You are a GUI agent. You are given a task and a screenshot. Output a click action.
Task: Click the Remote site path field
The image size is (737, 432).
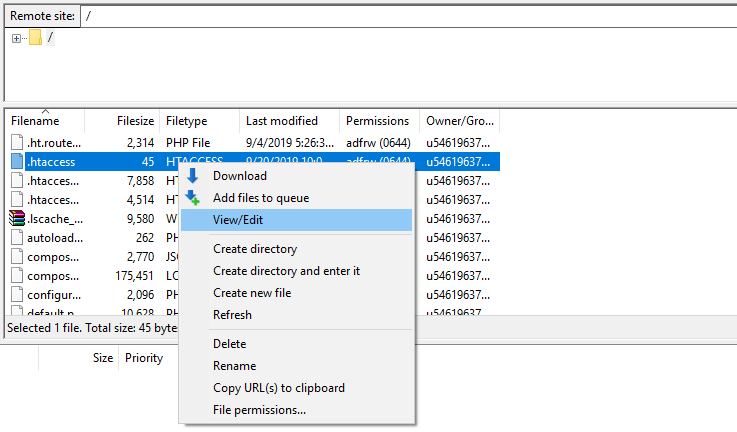(x=400, y=16)
